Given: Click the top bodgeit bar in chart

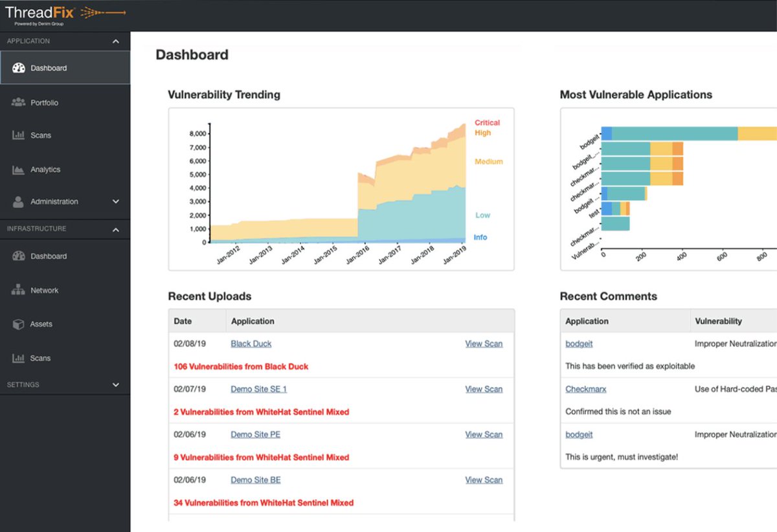Looking at the screenshot, I should tap(689, 133).
